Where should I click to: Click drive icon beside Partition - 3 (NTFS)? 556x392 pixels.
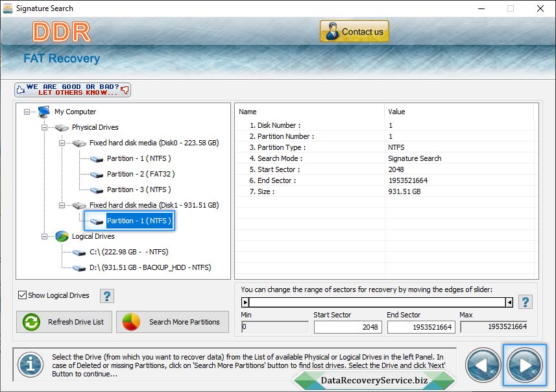point(97,190)
